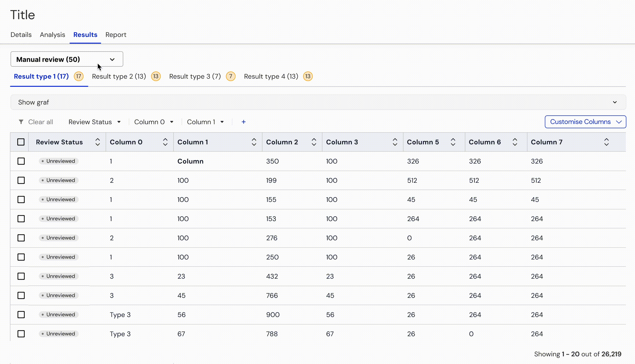Click the orange 13 badge on Result type 2
Screen dimensions: 635x364
[x=156, y=76]
